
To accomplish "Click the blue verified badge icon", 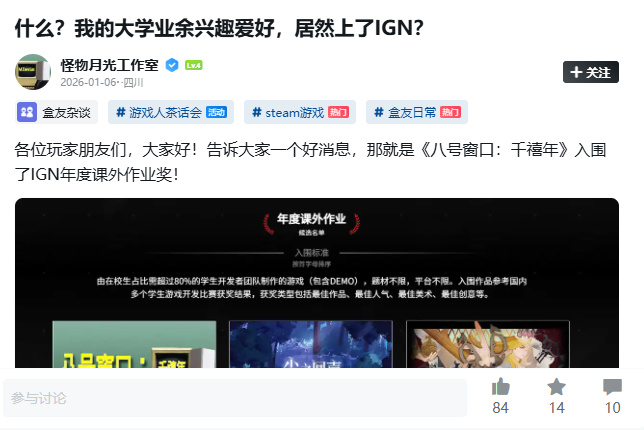I will click(x=172, y=65).
